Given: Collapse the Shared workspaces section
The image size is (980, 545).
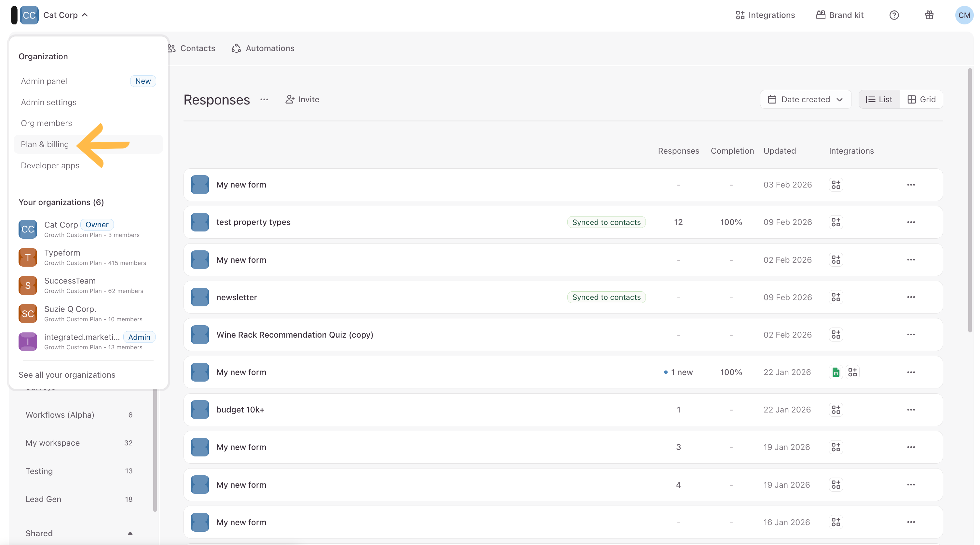Looking at the screenshot, I should click(130, 533).
